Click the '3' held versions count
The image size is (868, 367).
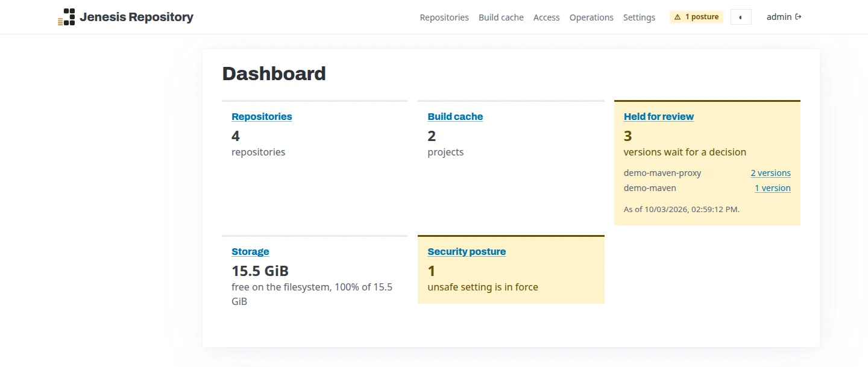[x=627, y=136]
